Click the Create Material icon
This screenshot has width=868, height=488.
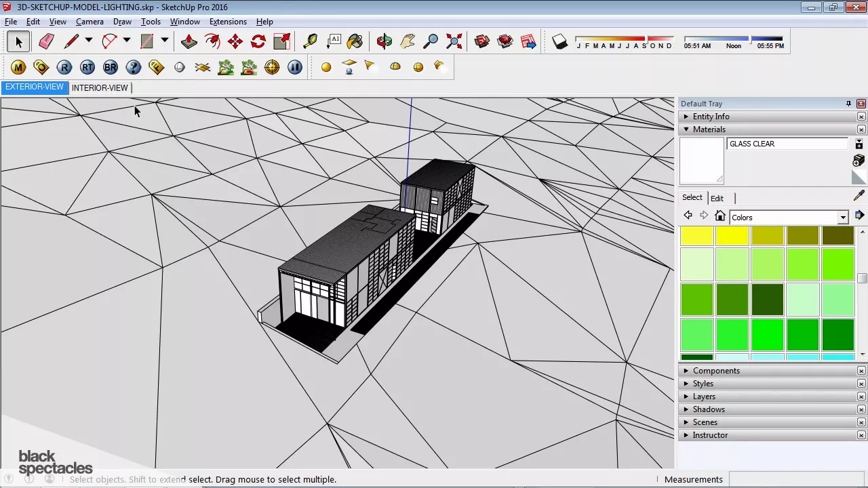click(x=859, y=161)
